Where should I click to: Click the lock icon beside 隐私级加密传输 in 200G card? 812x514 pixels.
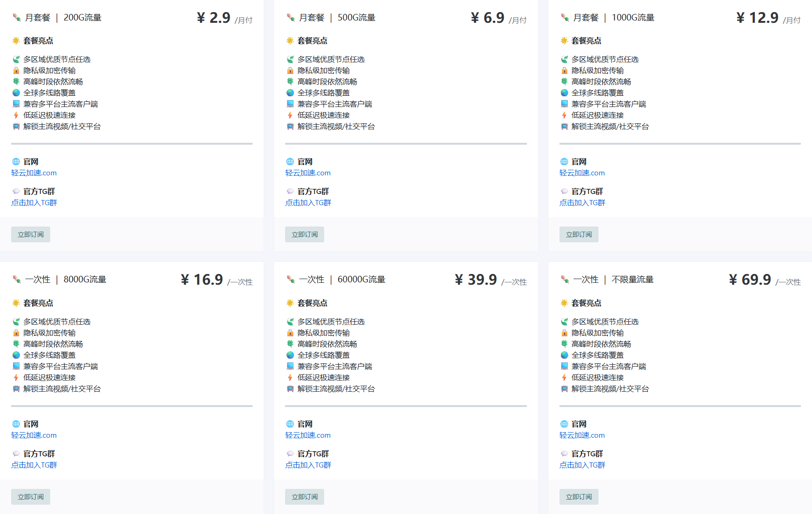click(x=16, y=71)
